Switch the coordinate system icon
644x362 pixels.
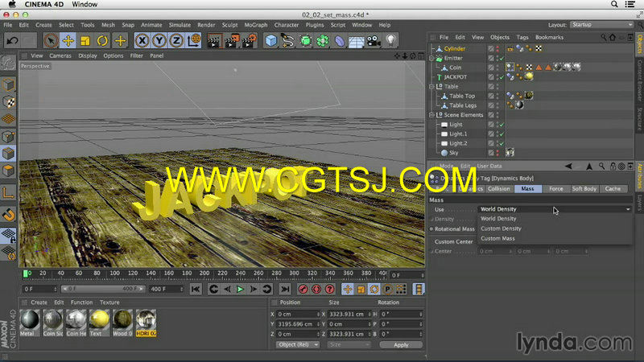pyautogui.click(x=194, y=41)
